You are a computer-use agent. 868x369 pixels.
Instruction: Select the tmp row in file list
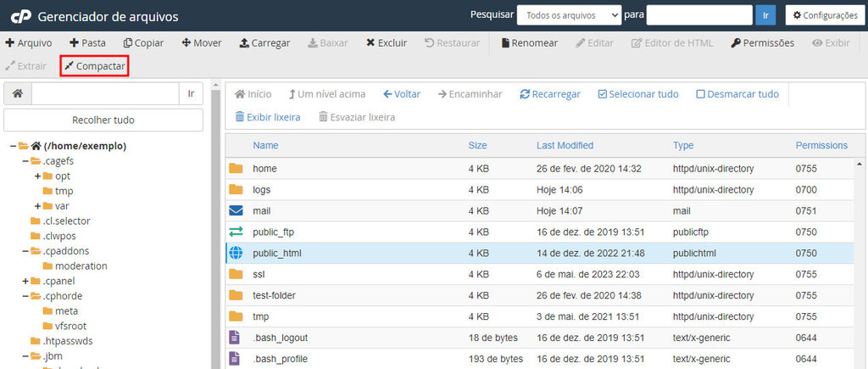tap(540, 317)
